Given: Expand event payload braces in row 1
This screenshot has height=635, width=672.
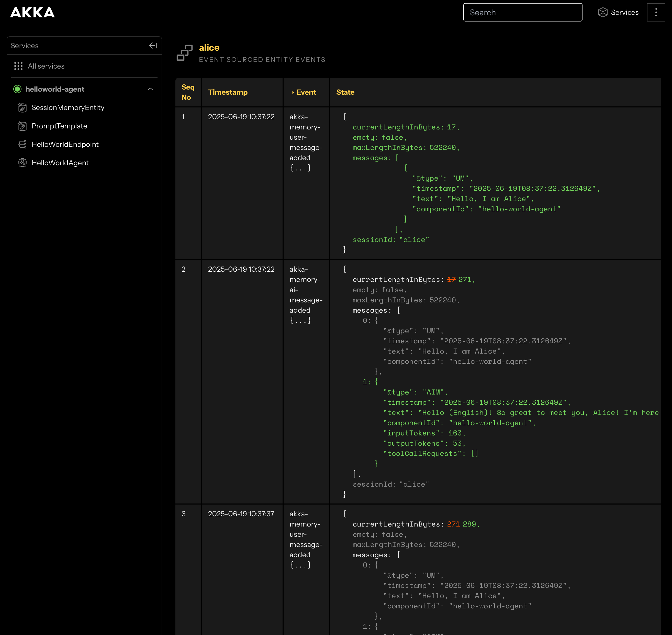Looking at the screenshot, I should pos(300,168).
